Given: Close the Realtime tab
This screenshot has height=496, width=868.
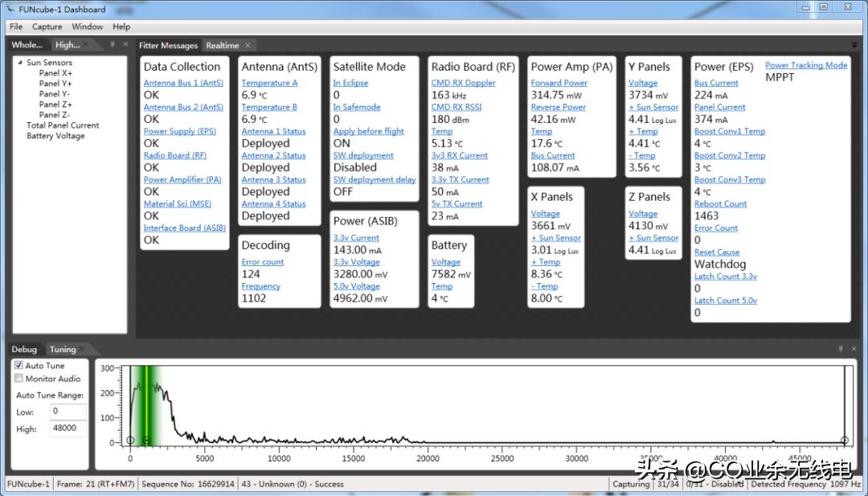Looking at the screenshot, I should coord(248,45).
